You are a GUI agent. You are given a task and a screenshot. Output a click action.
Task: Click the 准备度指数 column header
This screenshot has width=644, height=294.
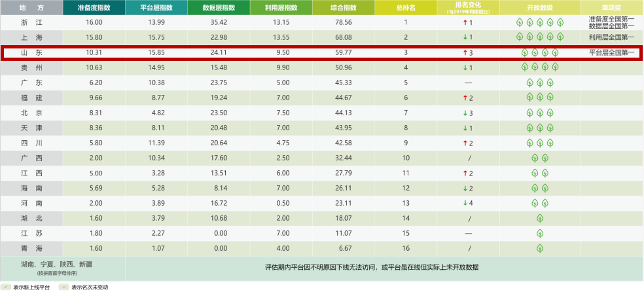click(94, 8)
